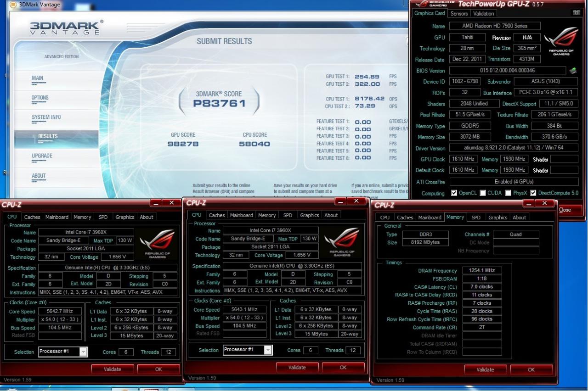Screen dimensions: 588x391
Task: Click the GPU SCORE value 98278
Action: [x=183, y=144]
